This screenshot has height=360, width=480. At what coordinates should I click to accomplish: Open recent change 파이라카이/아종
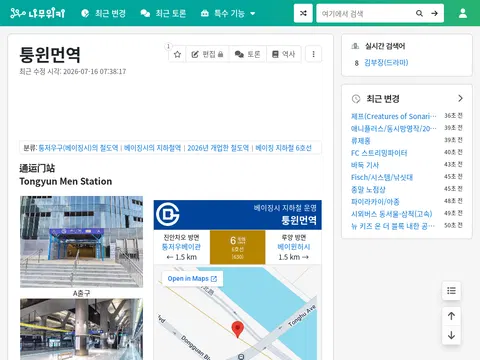click(375, 202)
